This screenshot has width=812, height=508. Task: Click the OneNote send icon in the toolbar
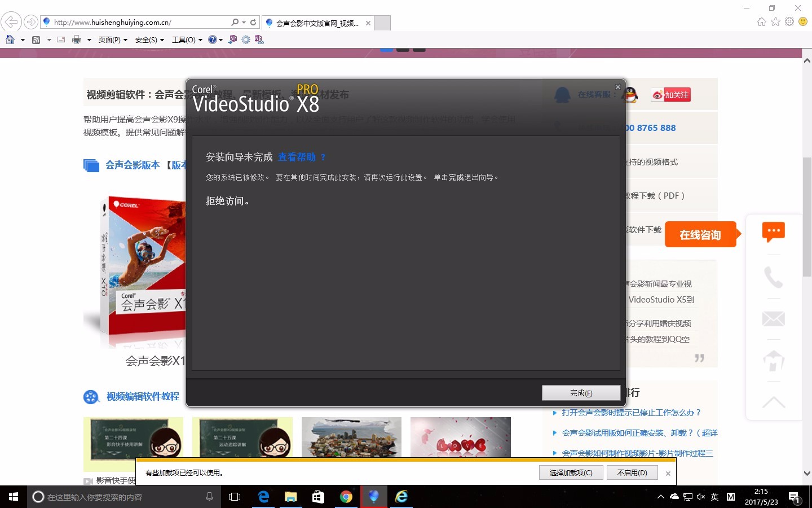point(232,40)
